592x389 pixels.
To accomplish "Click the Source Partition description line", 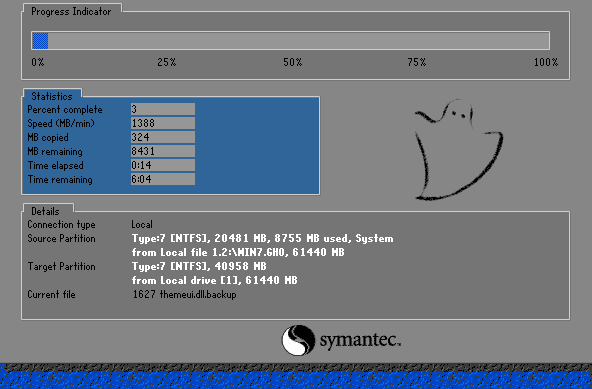I will [262, 238].
